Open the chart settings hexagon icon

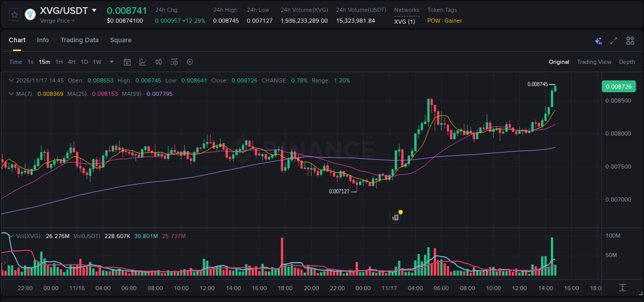pyautogui.click(x=190, y=62)
